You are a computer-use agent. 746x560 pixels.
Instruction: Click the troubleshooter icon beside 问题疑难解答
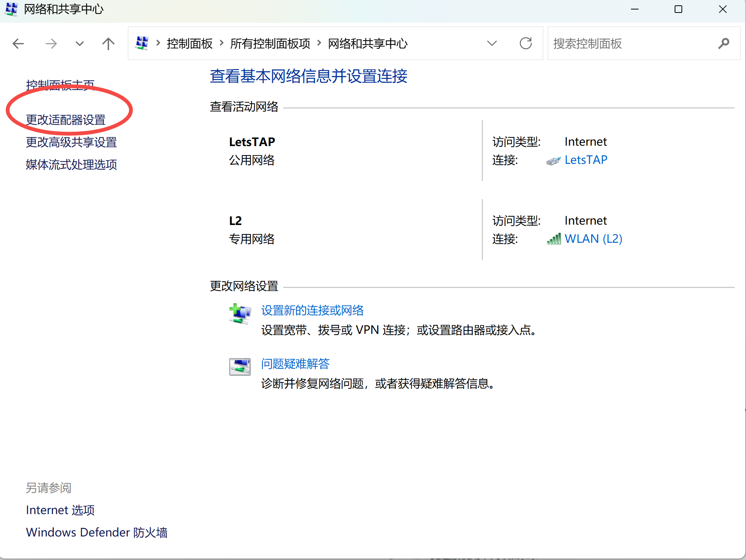pos(240,367)
